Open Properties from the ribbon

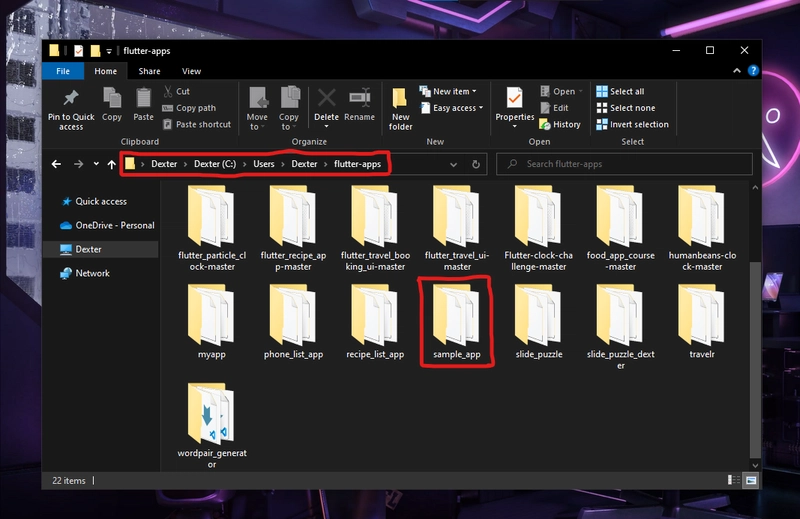tap(515, 99)
